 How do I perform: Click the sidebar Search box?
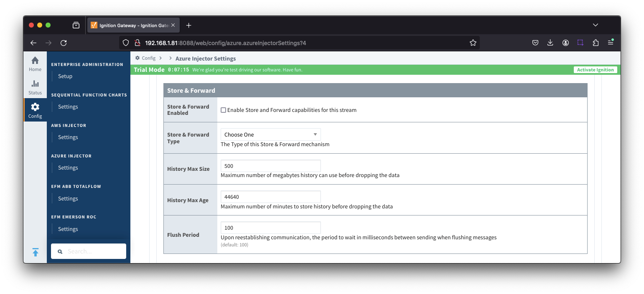pos(89,251)
